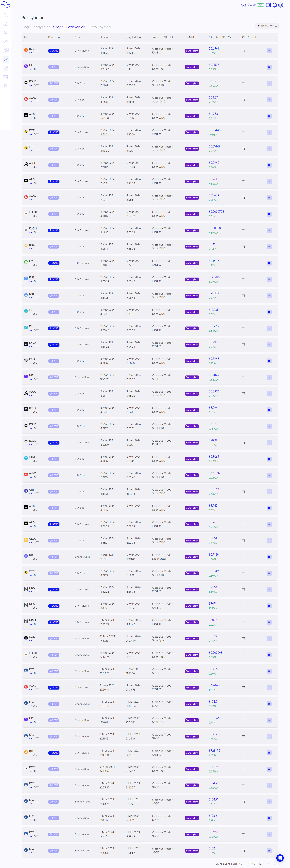Switch to the Açık Pozisyonlar tab
This screenshot has height=868, width=290.
(x=37, y=27)
